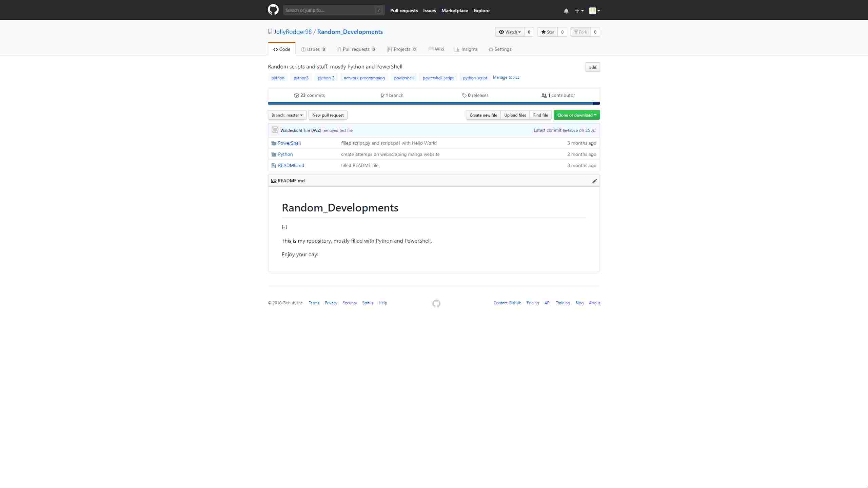Click the watchers count next to Watch
Image resolution: width=868 pixels, height=488 pixels.
[529, 32]
